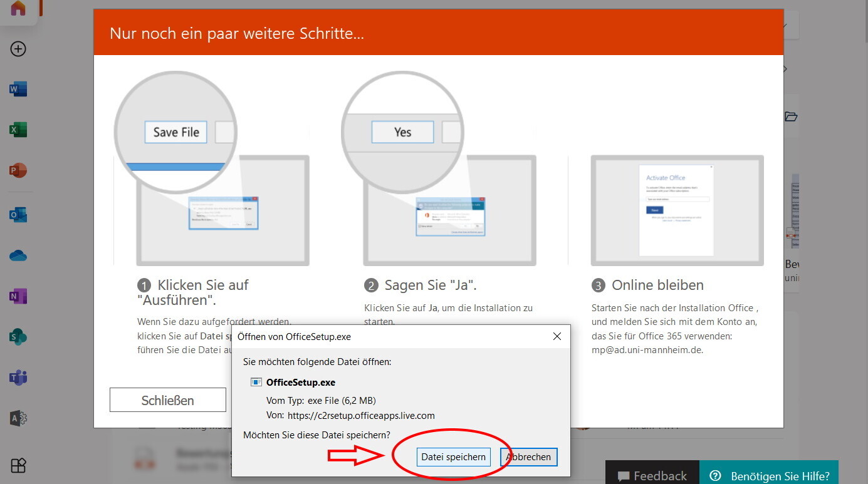This screenshot has height=484, width=868.
Task: Click the OfficeSetup.exe file name
Action: click(x=301, y=383)
